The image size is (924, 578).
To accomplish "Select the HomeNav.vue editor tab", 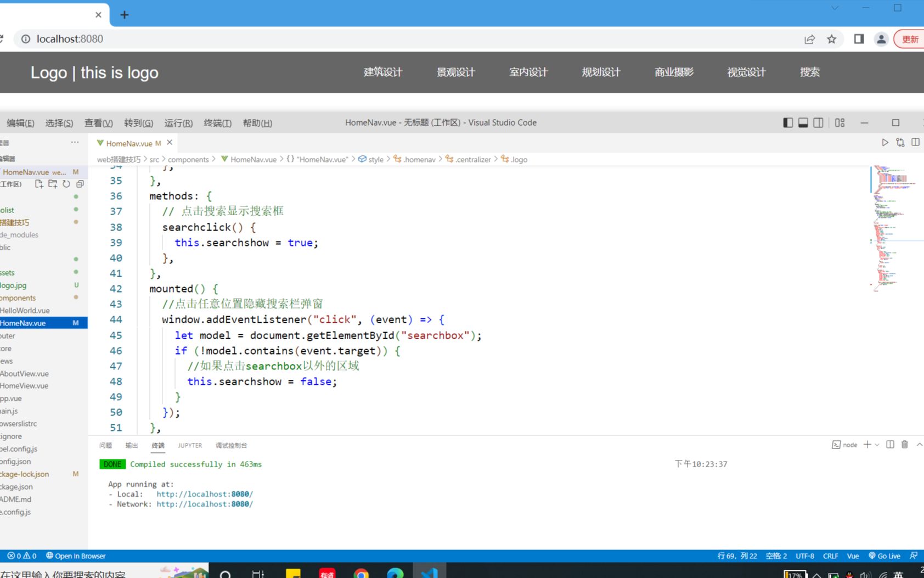I will point(129,143).
